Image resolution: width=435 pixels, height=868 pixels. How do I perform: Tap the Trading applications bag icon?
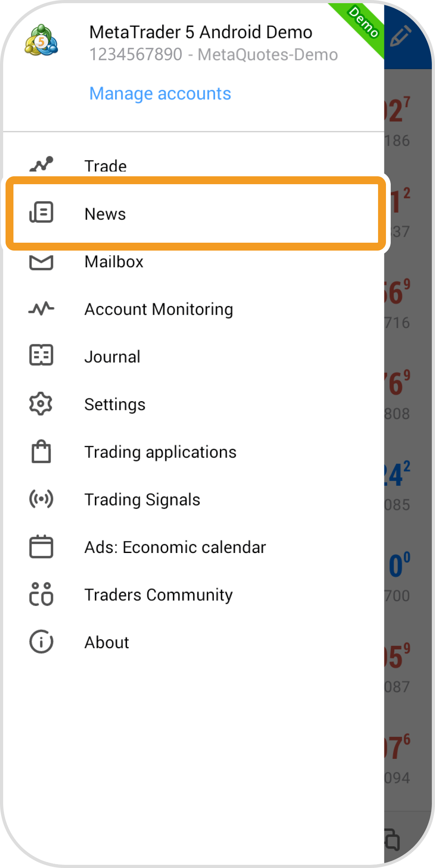coord(41,451)
